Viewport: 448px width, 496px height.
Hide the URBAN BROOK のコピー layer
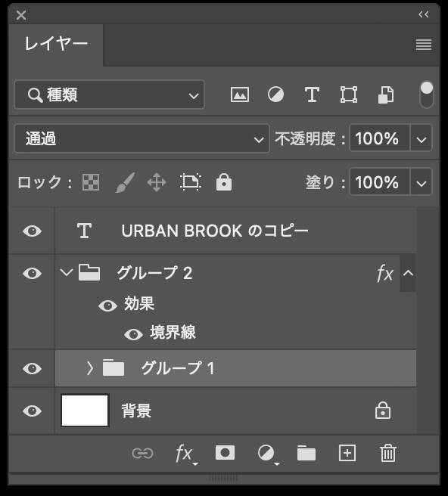[x=33, y=231]
